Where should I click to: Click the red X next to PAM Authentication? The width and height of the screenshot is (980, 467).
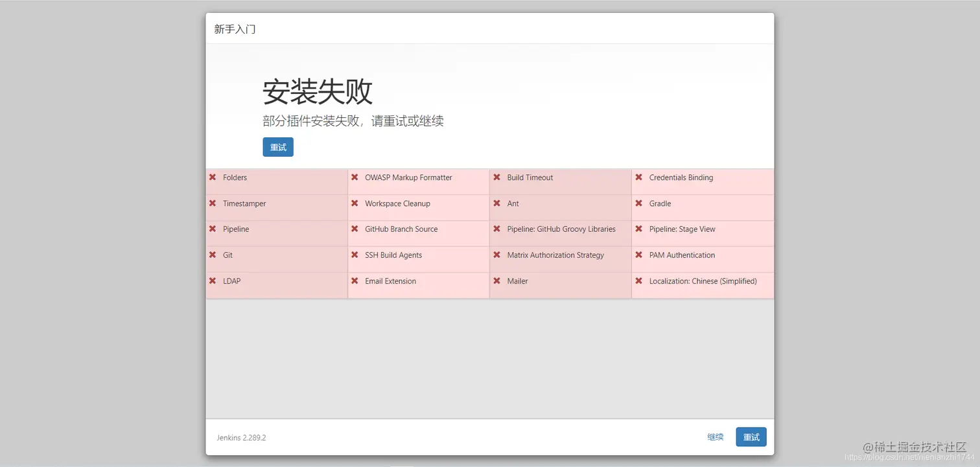pos(638,255)
